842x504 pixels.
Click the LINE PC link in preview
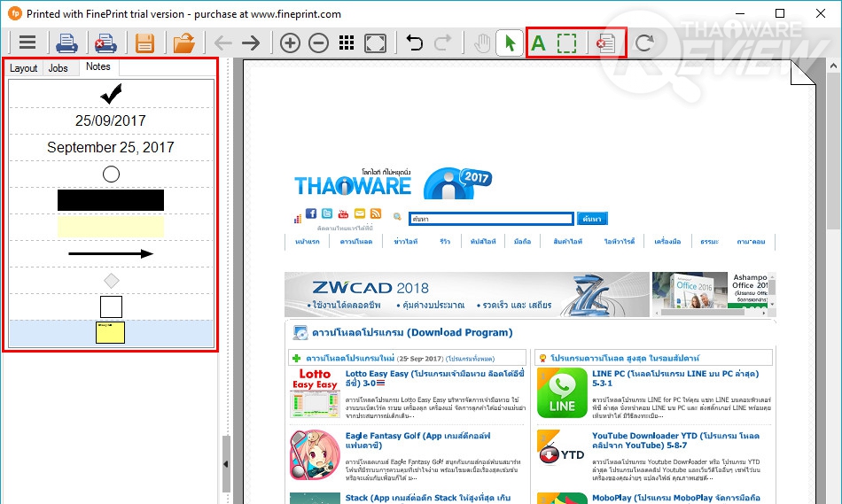pyautogui.click(x=675, y=378)
